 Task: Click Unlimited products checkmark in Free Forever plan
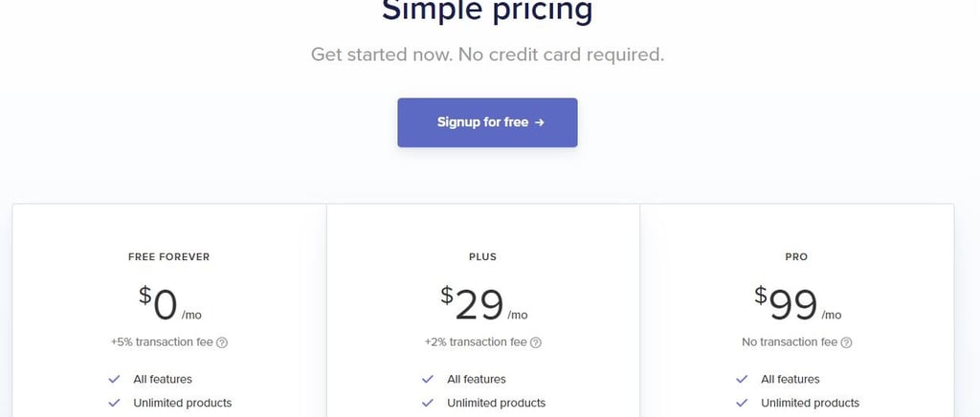point(114,403)
